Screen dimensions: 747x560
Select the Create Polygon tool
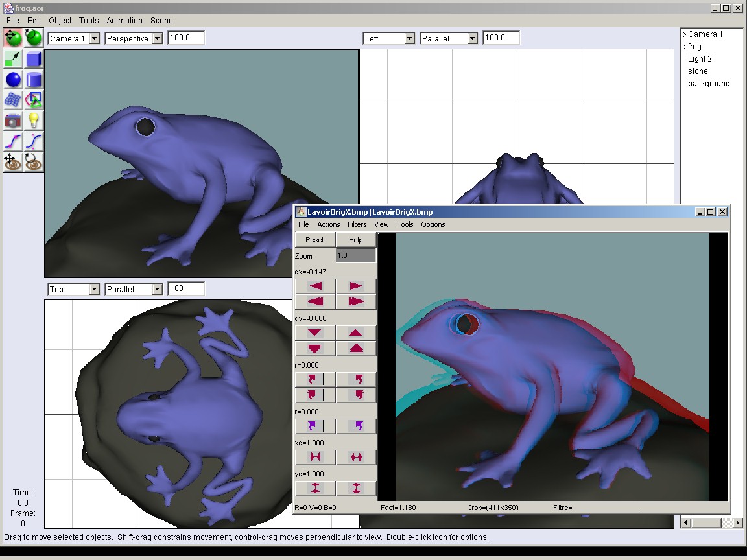click(x=34, y=100)
